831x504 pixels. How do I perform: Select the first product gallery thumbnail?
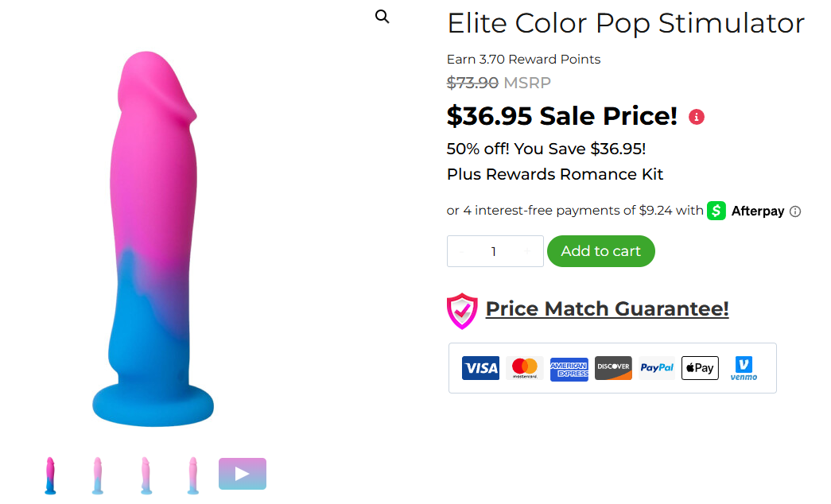click(x=51, y=475)
